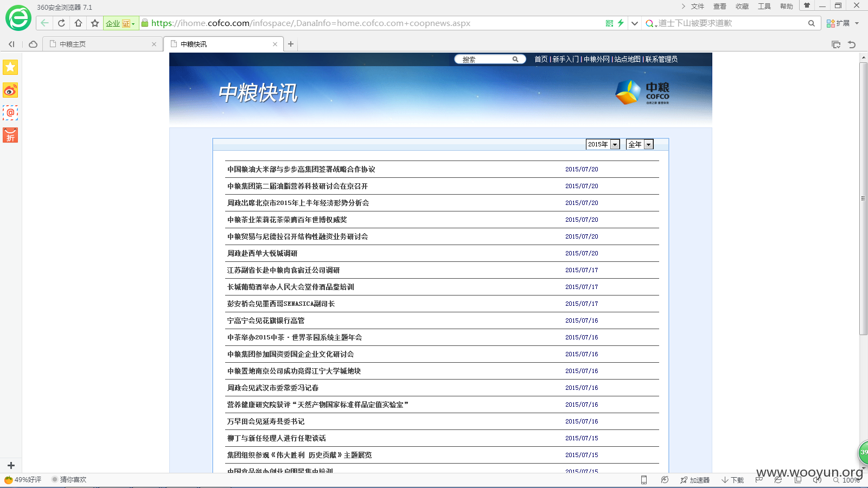This screenshot has height=488, width=868.
Task: Click 猜你喜欢 in the status bar
Action: 69,480
